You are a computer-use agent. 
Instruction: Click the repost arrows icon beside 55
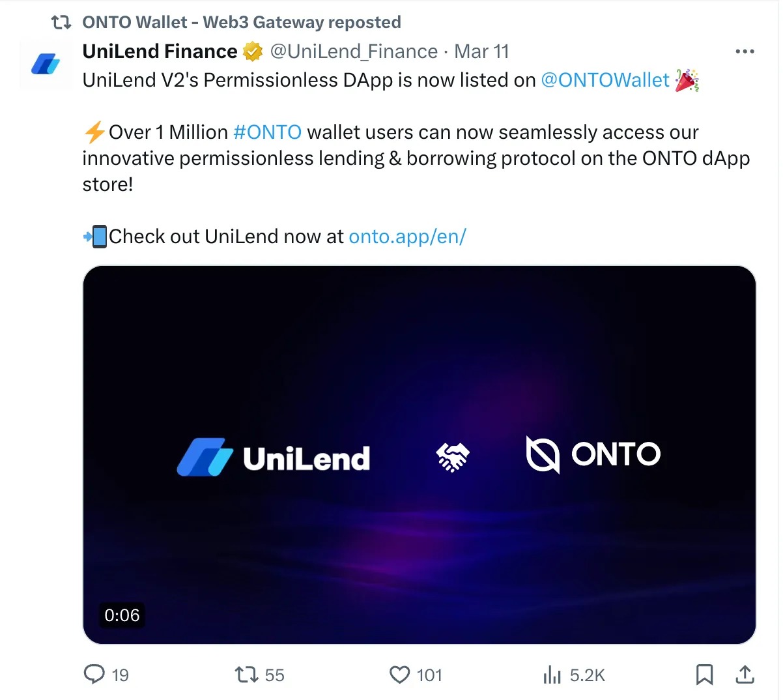(x=246, y=674)
